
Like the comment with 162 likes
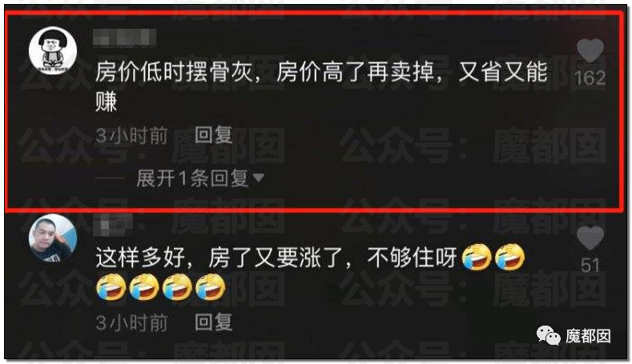[x=590, y=50]
